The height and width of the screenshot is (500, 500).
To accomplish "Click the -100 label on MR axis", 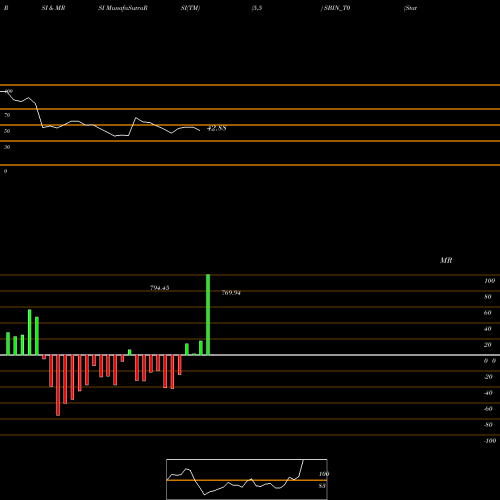I will point(490,441).
